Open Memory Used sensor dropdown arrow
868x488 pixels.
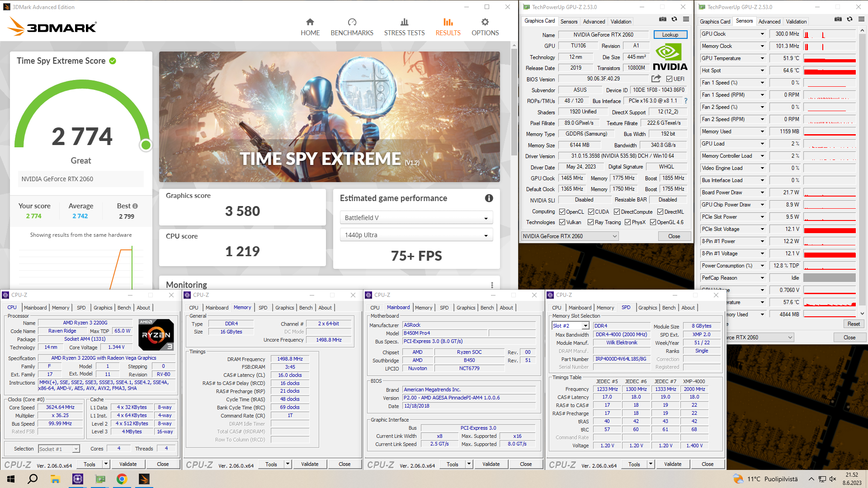(x=762, y=131)
